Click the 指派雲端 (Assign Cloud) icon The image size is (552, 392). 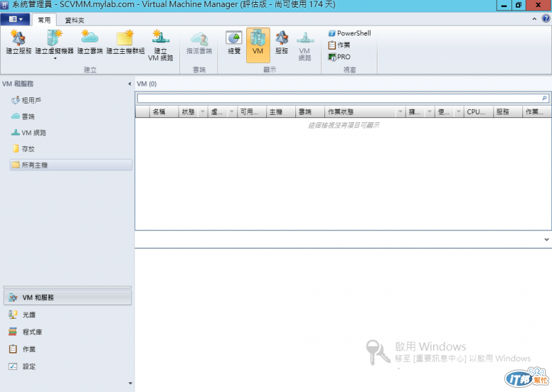(199, 38)
